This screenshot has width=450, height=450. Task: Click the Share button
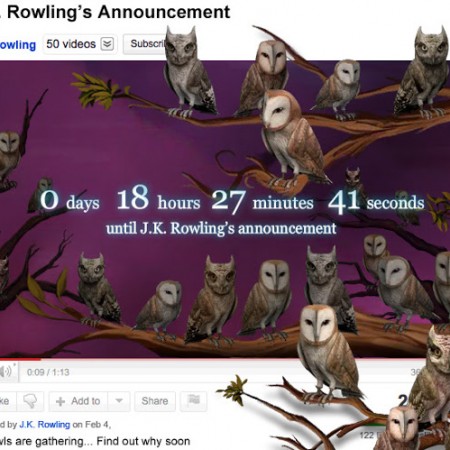(x=155, y=401)
